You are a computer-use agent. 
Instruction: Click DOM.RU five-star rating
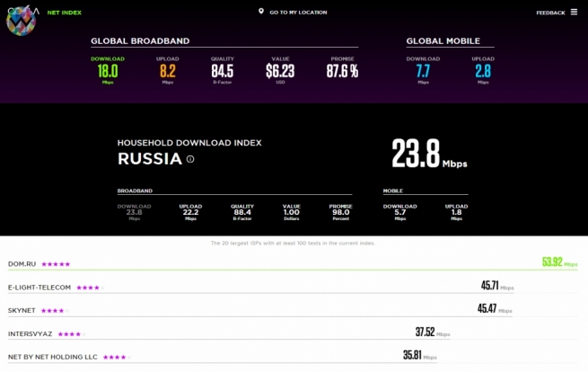[56, 264]
